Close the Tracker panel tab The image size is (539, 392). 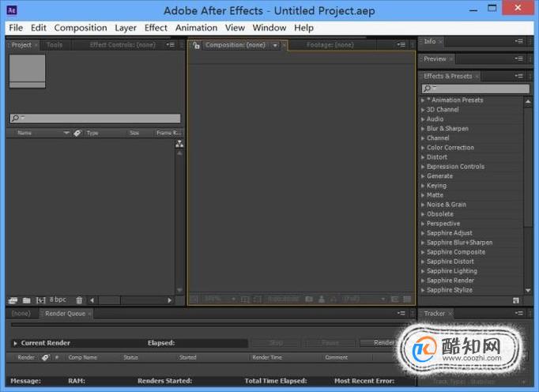coord(450,314)
